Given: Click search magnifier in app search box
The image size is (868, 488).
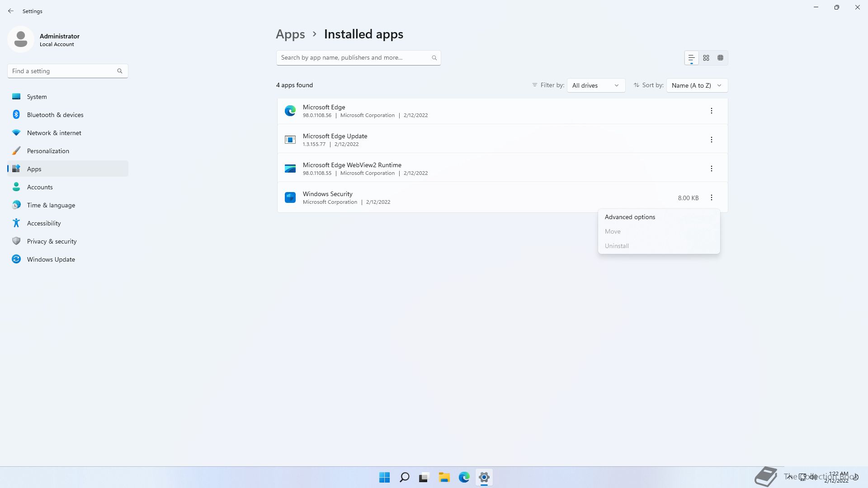Looking at the screenshot, I should pyautogui.click(x=434, y=58).
